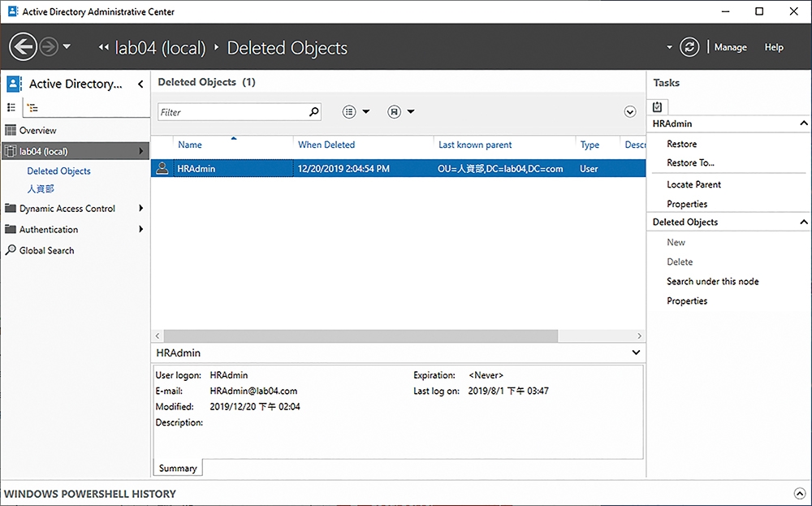
Task: Switch to list view in navigation pane
Action: pyautogui.click(x=11, y=107)
